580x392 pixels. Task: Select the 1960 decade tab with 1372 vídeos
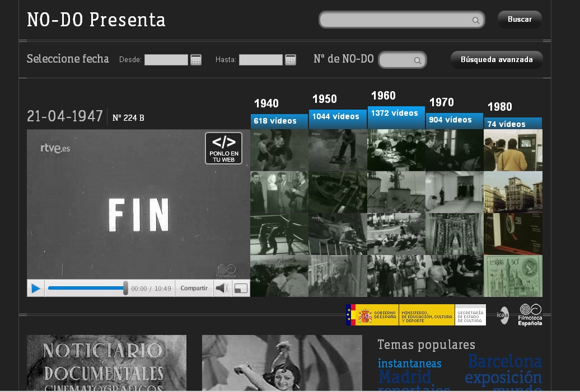tap(396, 114)
